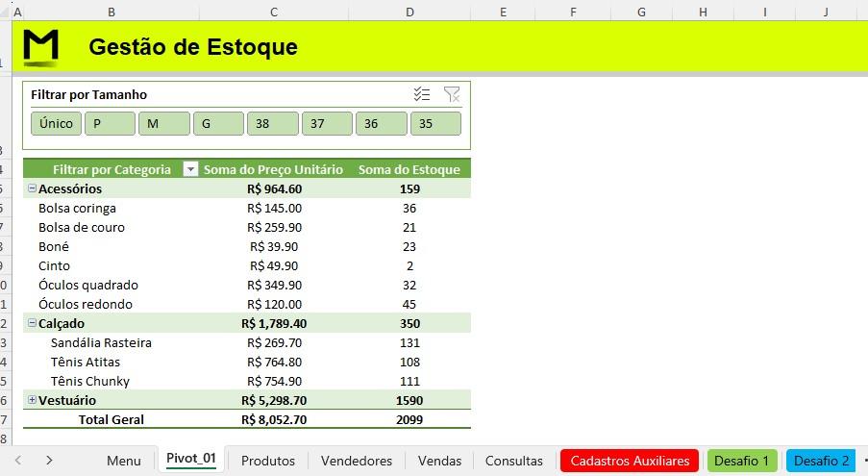Open Filtrar por Categoria dropdown arrow

[190, 169]
